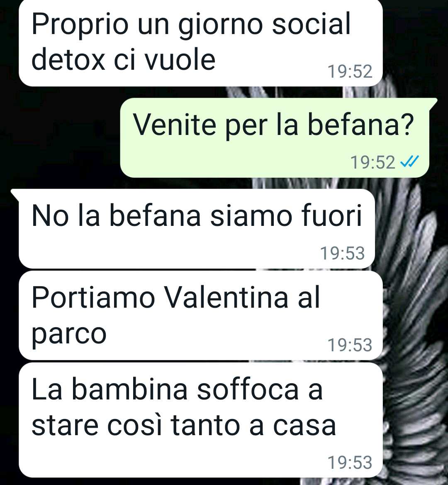This screenshot has width=448, height=485.
Task: Tap the 'Portiamo Valentina al parco' message
Action: [200, 316]
